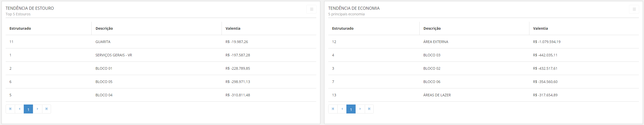Select page 1 in Estouro pagination
Image resolution: width=644 pixels, height=125 pixels.
28,109
